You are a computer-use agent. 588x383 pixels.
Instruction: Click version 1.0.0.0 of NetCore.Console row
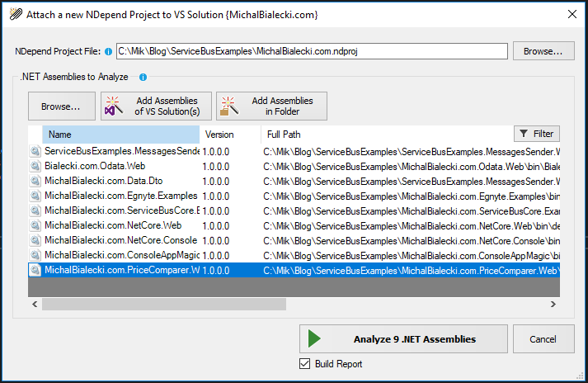point(216,241)
